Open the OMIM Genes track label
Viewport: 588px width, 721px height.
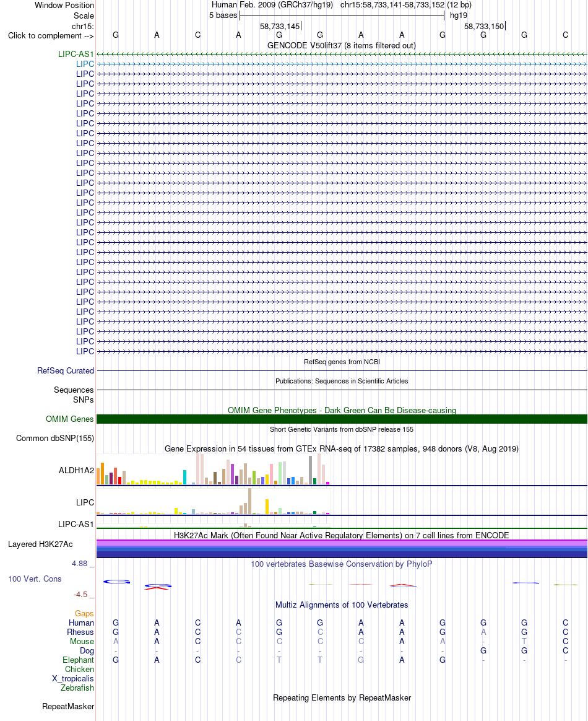(70, 419)
